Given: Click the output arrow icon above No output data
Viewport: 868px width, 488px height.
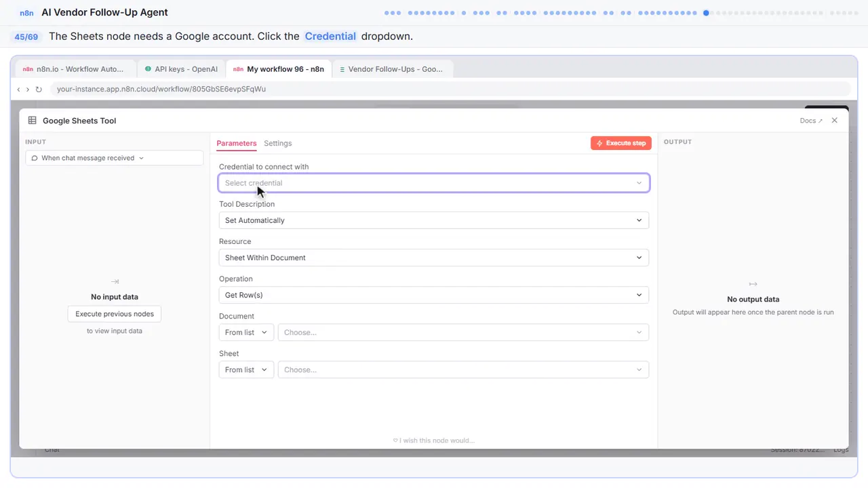Looking at the screenshot, I should point(753,284).
